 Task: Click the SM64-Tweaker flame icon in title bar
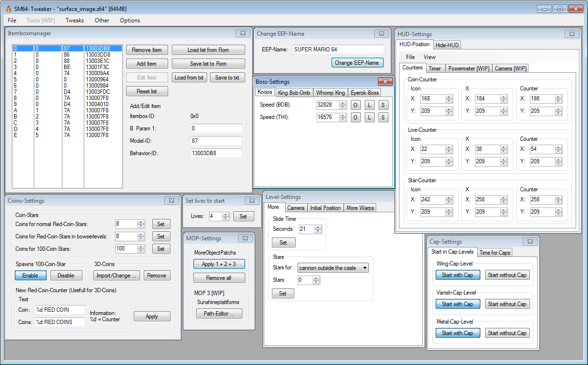(8, 9)
